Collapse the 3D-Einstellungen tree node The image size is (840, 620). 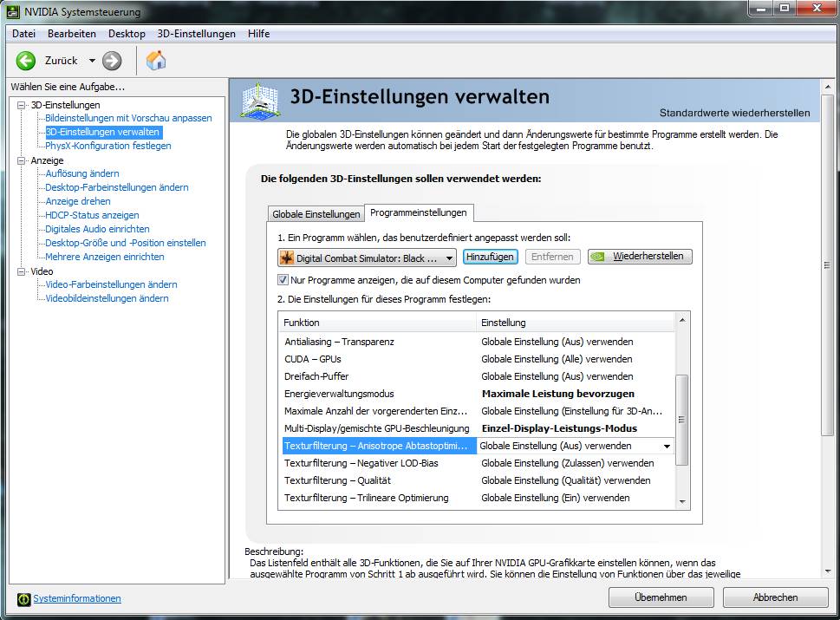[22, 105]
